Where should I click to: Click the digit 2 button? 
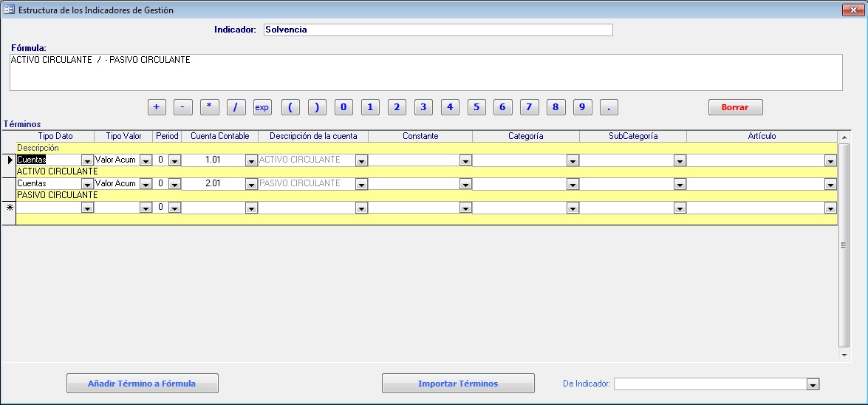coord(397,107)
